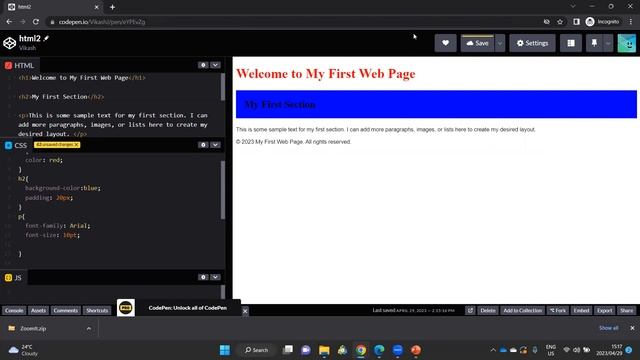Open the Incognito profile button
Screen dimensions: 640x360
pyautogui.click(x=602, y=22)
